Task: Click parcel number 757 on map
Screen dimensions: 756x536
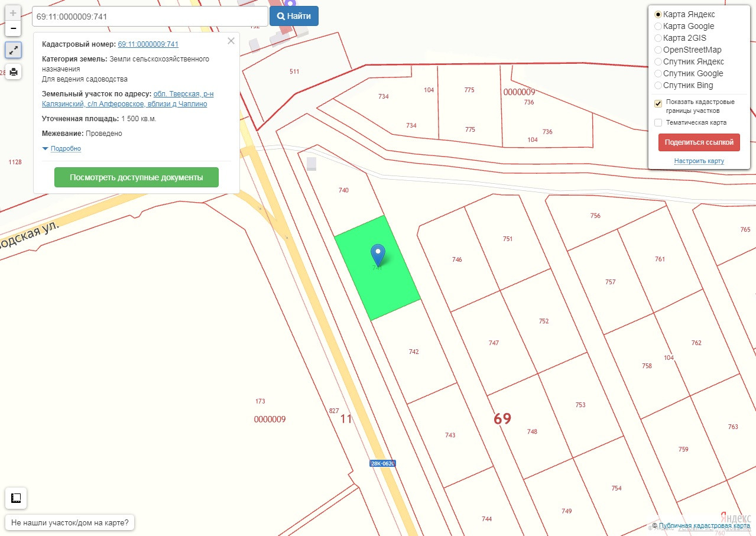Action: 611,282
